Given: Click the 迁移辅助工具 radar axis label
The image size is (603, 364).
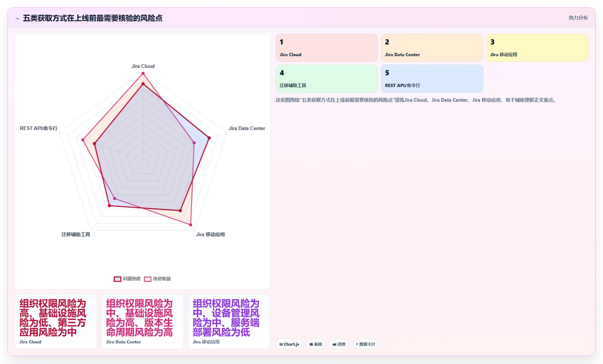Looking at the screenshot, I should (76, 235).
